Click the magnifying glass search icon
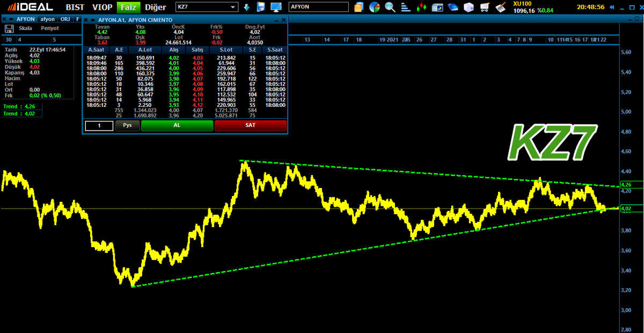 (390, 8)
